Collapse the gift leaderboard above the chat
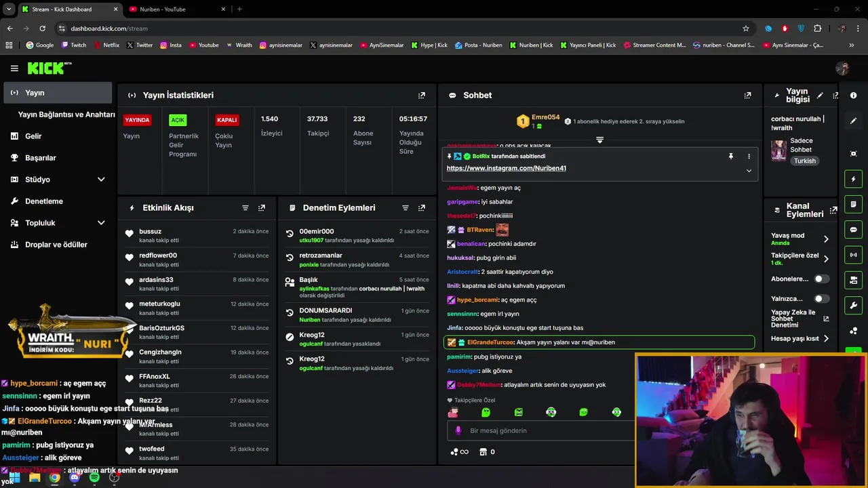 599,140
